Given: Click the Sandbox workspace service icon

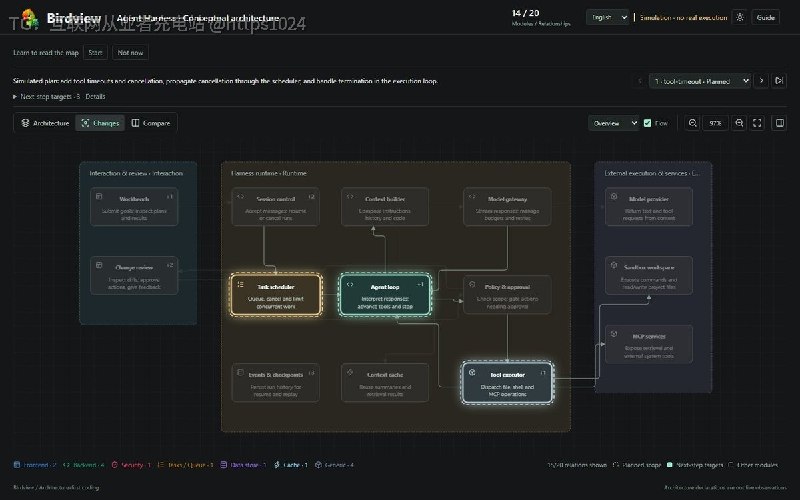Looking at the screenshot, I should coord(614,265).
